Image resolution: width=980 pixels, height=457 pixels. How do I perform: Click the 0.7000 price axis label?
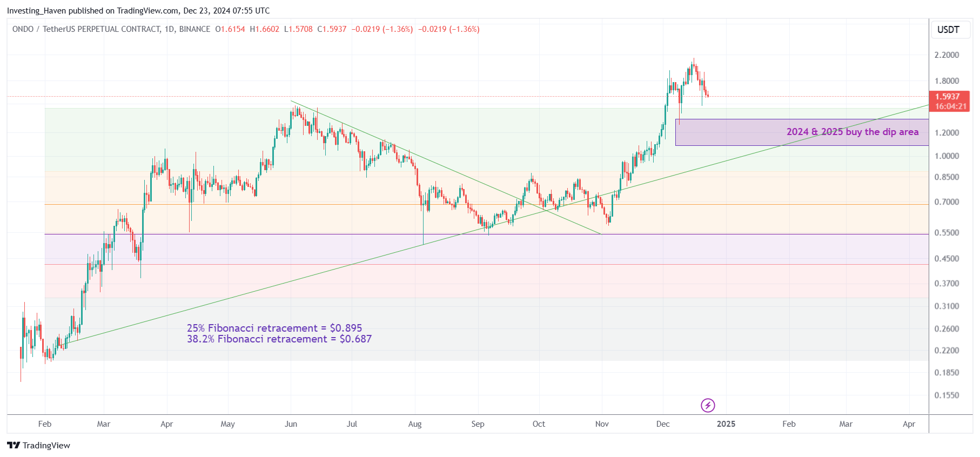point(947,202)
